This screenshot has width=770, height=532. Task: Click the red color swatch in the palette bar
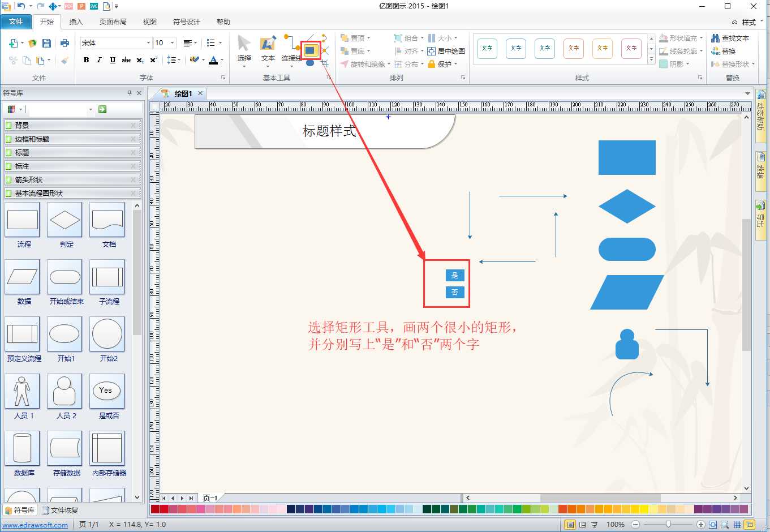coord(164,509)
